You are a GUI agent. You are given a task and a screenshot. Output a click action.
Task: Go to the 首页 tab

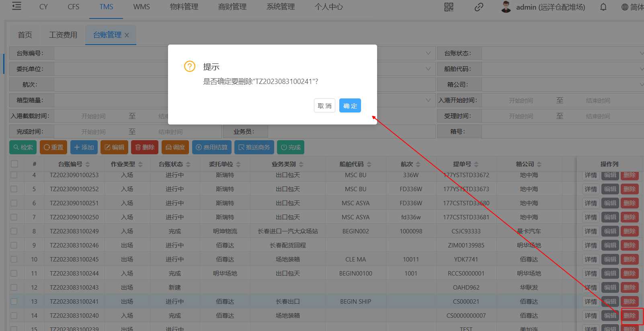point(25,35)
